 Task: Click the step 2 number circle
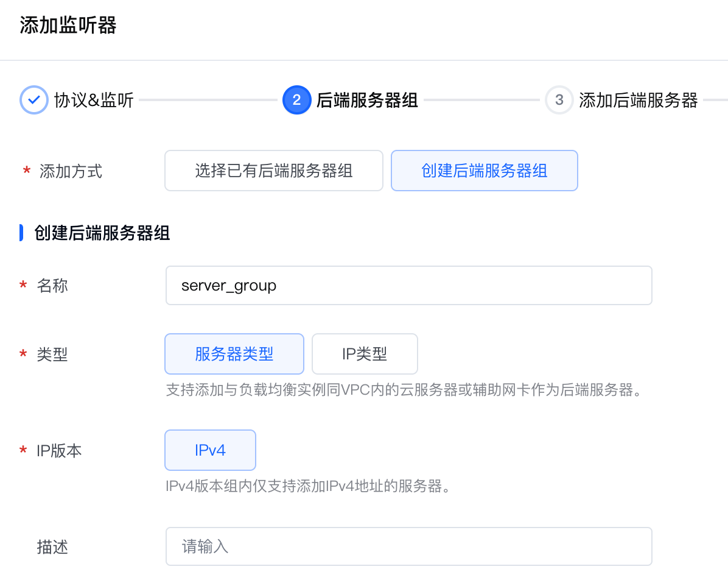(x=296, y=100)
